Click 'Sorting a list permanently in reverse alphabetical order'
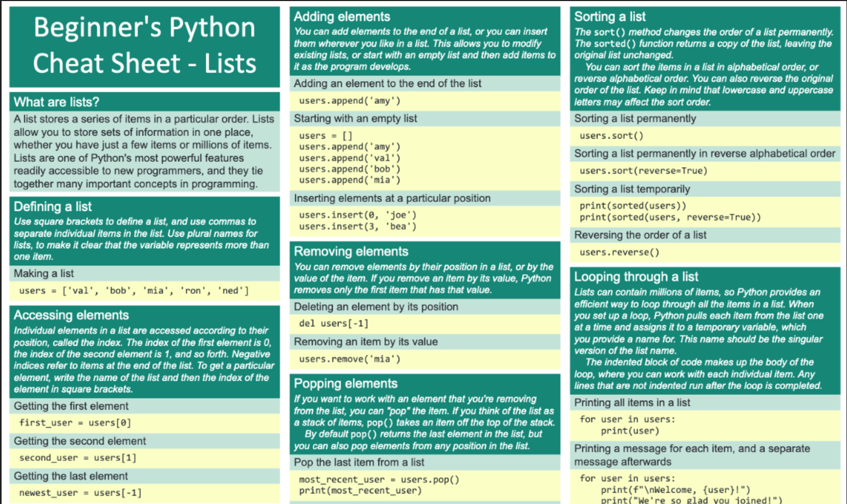 pyautogui.click(x=705, y=153)
